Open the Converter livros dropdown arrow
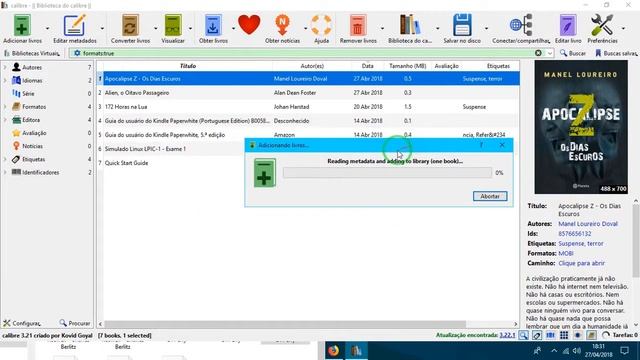Image resolution: width=640 pixels, height=360 pixels. (156, 28)
